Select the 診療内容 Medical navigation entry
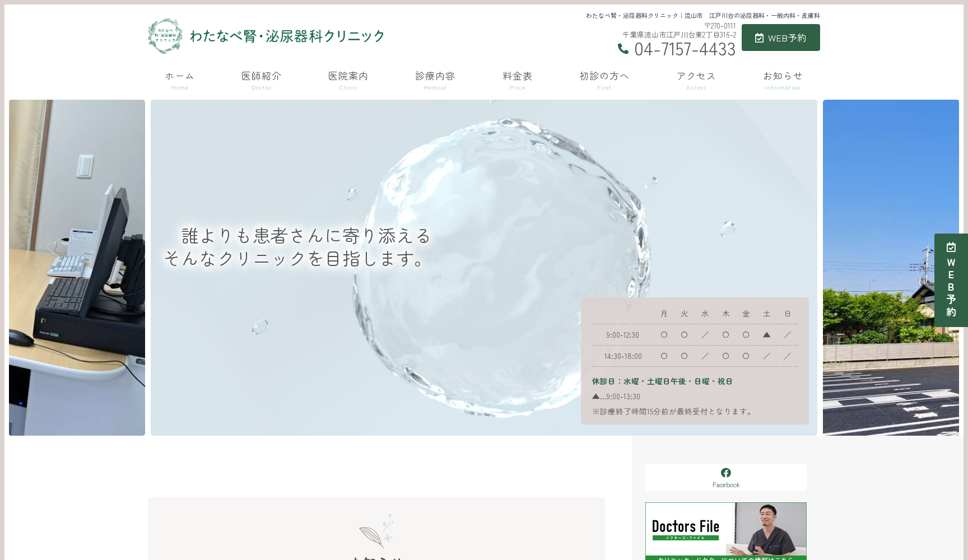Image resolution: width=968 pixels, height=560 pixels. (435, 76)
